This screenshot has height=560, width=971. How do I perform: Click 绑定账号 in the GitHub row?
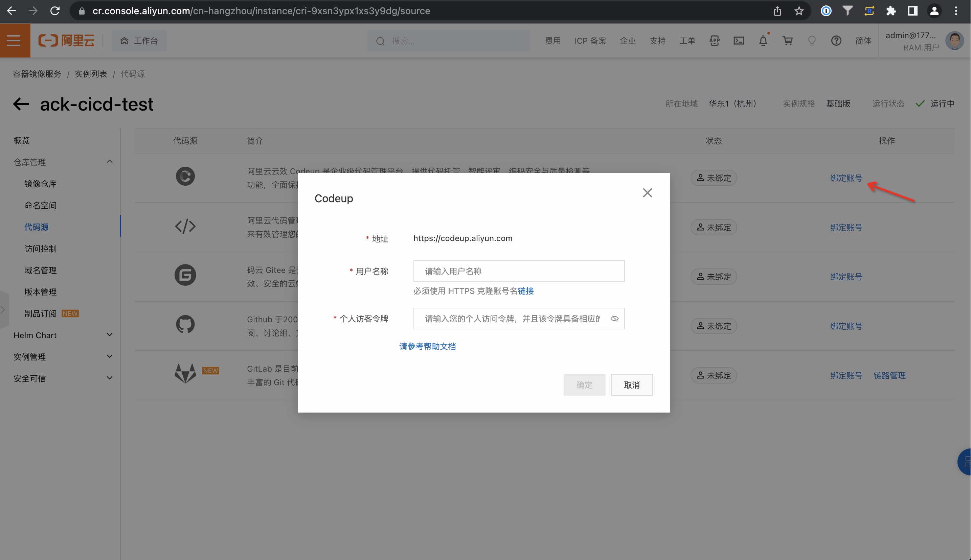pos(846,326)
